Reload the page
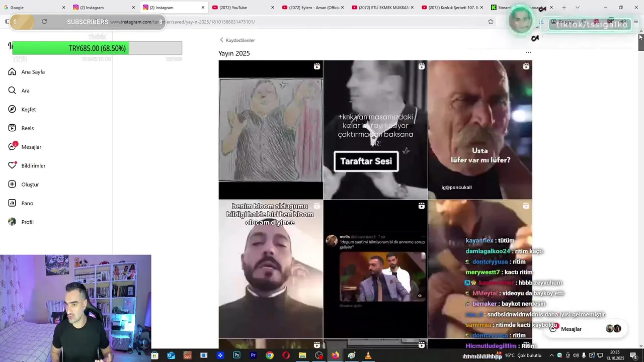The width and height of the screenshot is (644, 362). (44, 22)
